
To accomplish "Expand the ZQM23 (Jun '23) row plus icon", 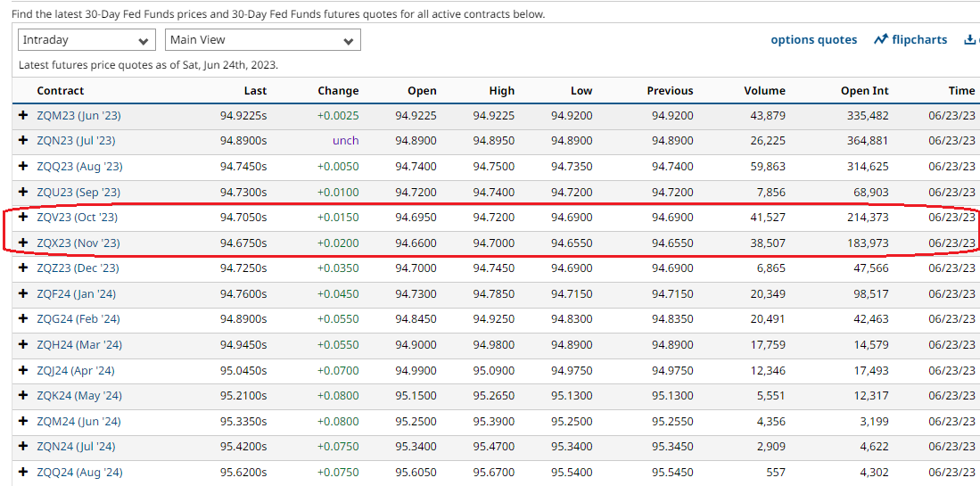I will coord(23,115).
